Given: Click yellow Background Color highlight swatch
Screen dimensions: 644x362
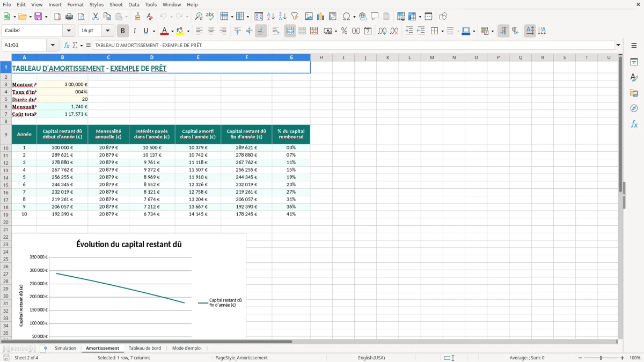Looking at the screenshot, I should click(x=181, y=31).
